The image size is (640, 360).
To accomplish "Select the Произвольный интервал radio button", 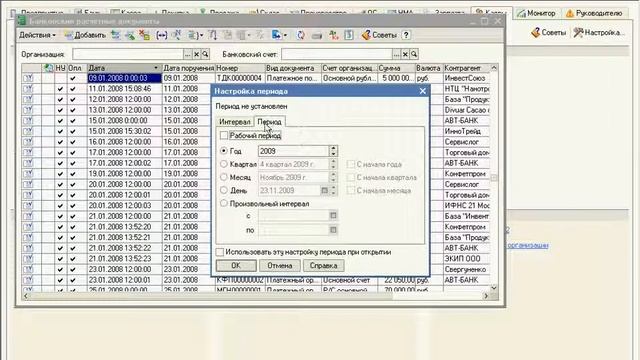I will click(x=224, y=203).
